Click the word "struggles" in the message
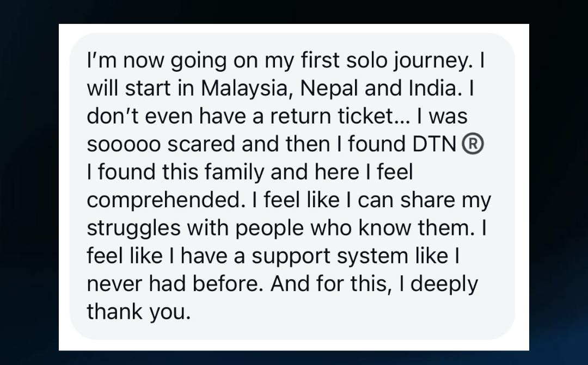 pos(133,228)
